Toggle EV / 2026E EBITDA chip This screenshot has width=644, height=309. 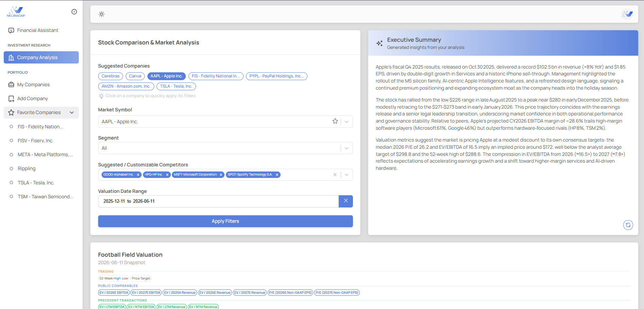[x=114, y=293]
